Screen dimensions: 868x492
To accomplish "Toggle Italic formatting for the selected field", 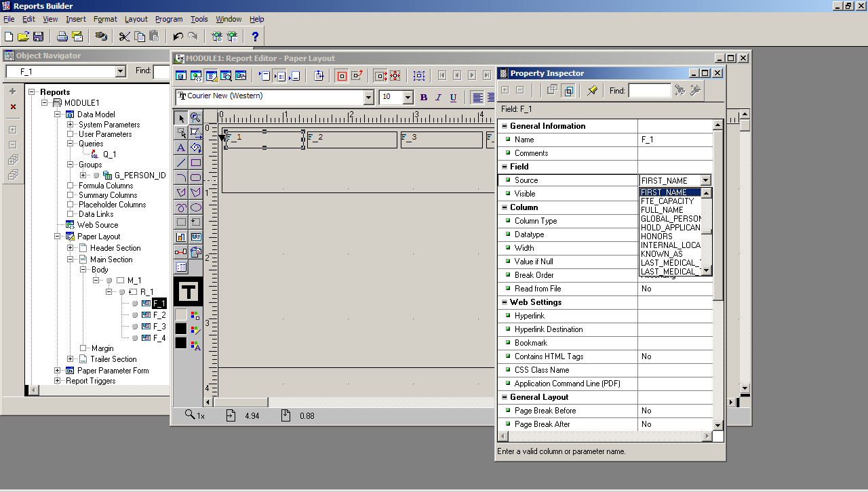I will pyautogui.click(x=438, y=96).
